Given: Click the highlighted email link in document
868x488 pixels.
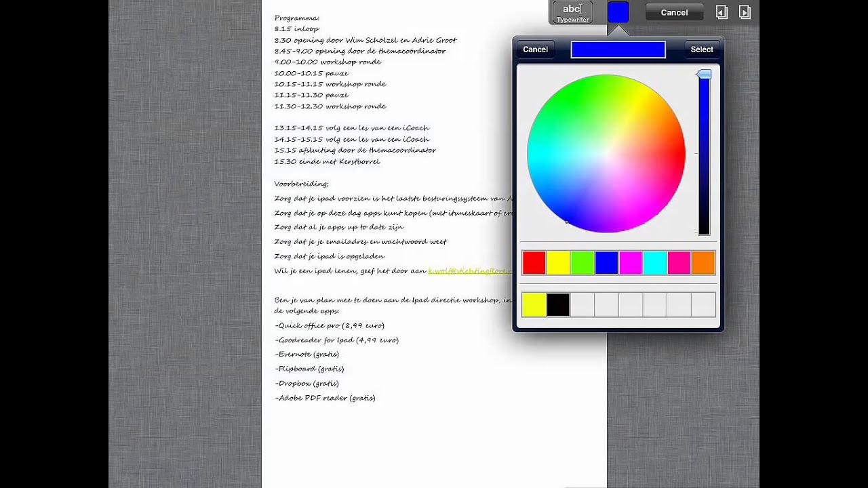Looking at the screenshot, I should click(x=470, y=271).
